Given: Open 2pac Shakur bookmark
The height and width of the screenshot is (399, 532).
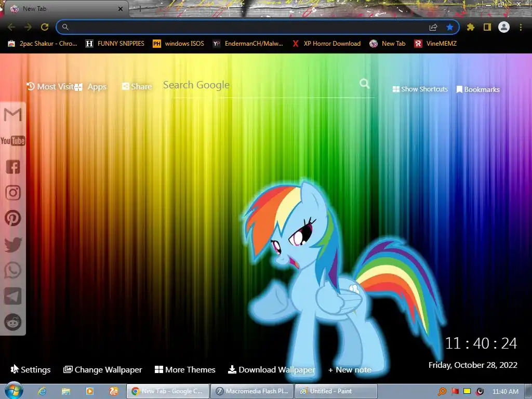Looking at the screenshot, I should pyautogui.click(x=43, y=44).
